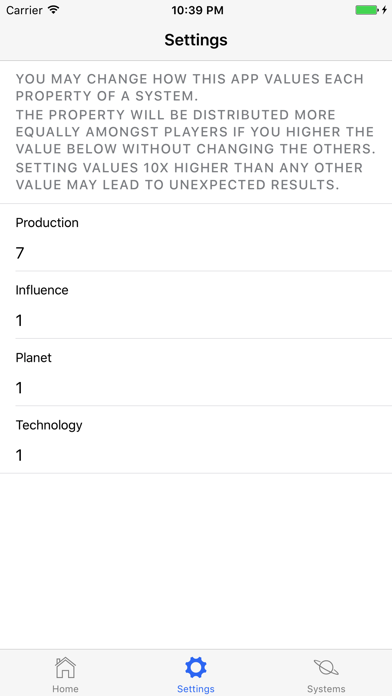392x696 pixels.
Task: Tap the 10:39 PM clock in status bar
Action: coord(197,10)
